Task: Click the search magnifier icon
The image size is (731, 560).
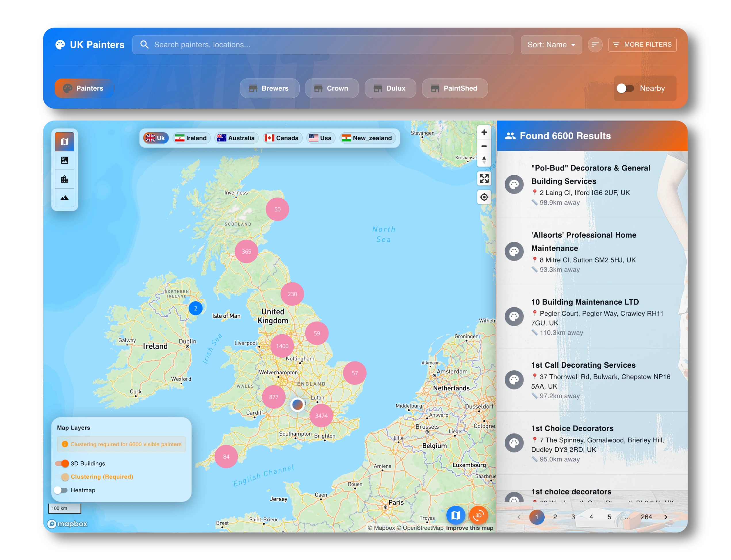Action: pos(144,45)
